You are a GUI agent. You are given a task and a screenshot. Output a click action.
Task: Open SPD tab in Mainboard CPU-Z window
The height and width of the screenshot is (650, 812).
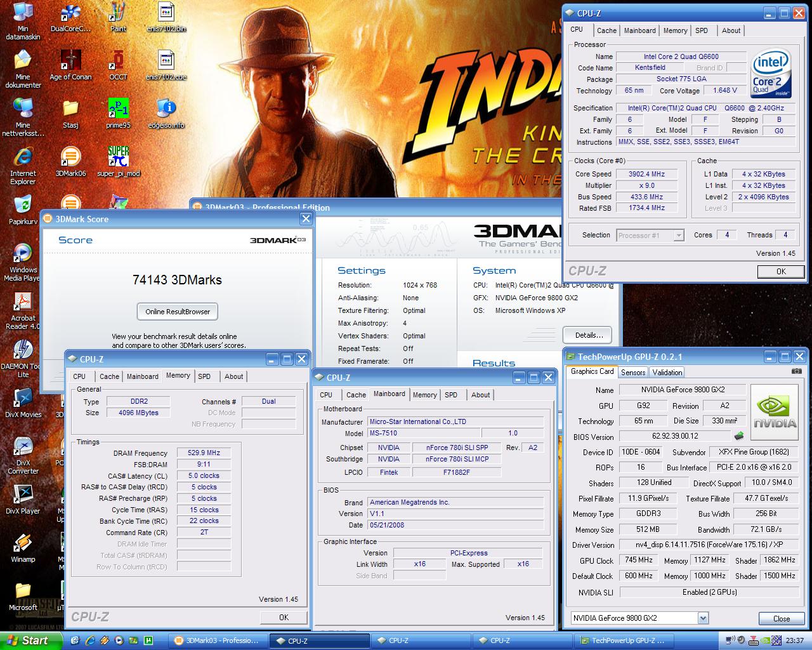click(451, 395)
